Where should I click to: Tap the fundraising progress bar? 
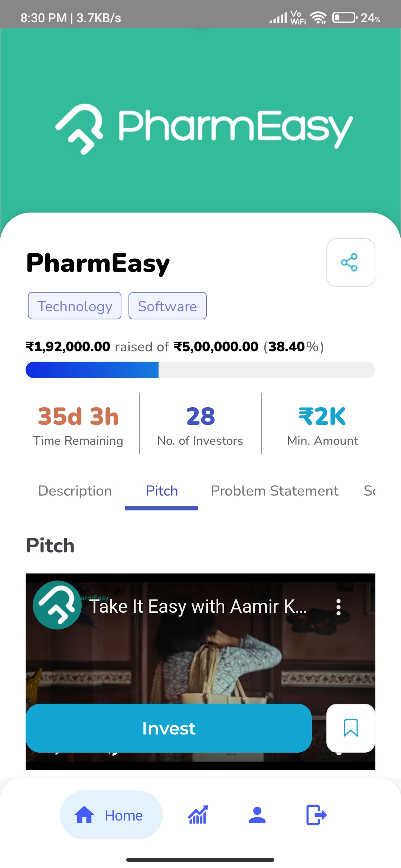pyautogui.click(x=200, y=370)
